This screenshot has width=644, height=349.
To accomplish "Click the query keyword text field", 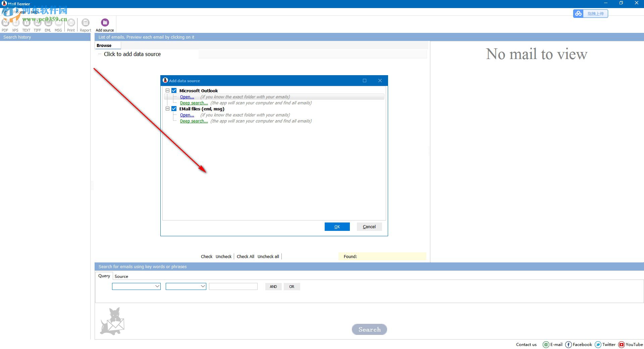I will [x=233, y=286].
